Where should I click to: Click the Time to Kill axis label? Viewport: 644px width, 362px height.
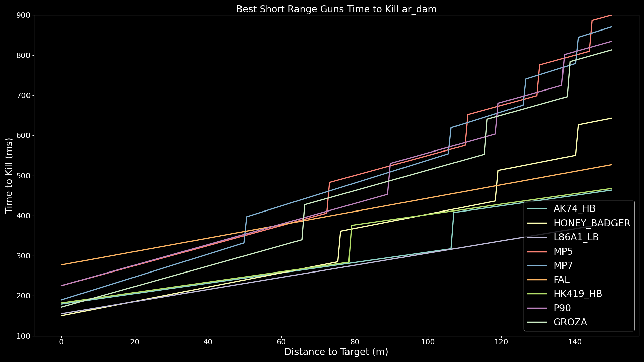(9, 176)
